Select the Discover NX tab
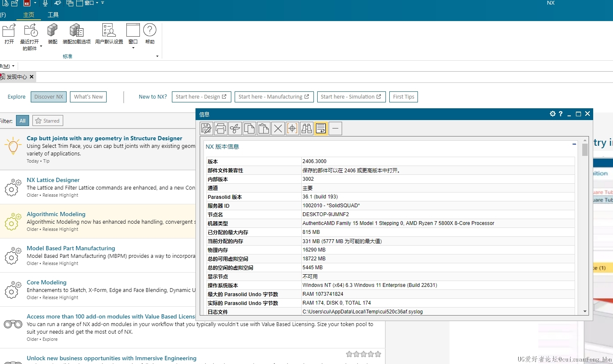 click(49, 97)
